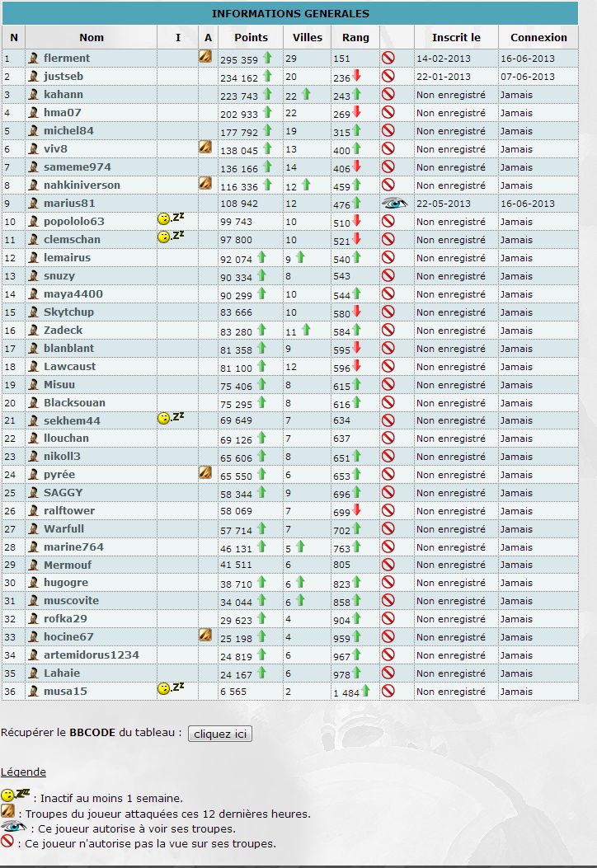597x868 pixels.
Task: Click the red forbidden icon in justseb's row
Action: pyautogui.click(x=388, y=76)
